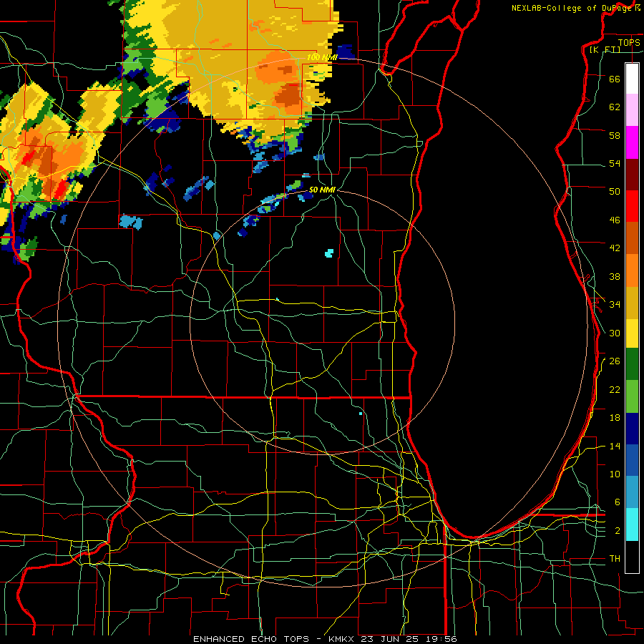Viewport: 644px width, 644px height.
Task: Click the light pink legend swatch
Action: pos(632,110)
